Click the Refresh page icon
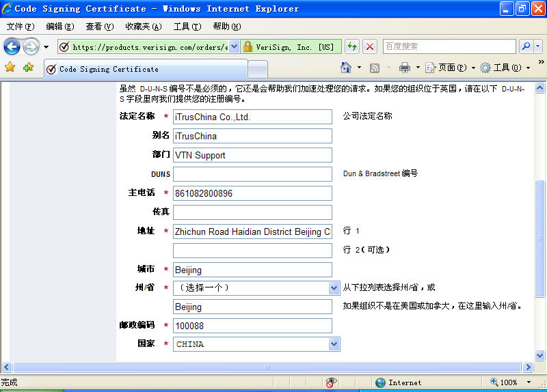 [352, 46]
